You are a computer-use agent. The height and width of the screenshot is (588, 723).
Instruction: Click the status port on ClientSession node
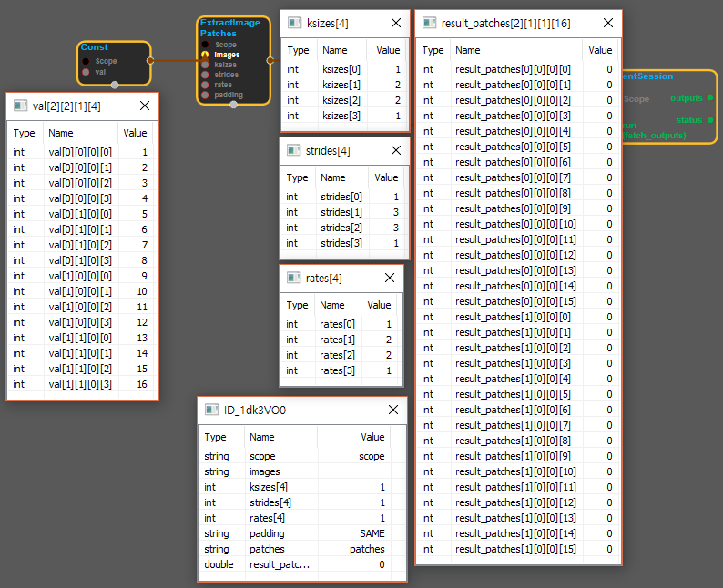point(709,119)
